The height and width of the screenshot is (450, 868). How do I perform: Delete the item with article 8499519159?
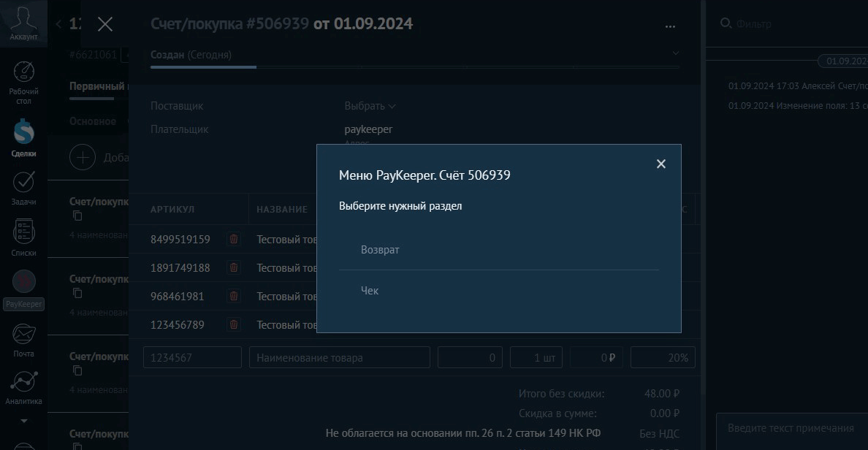tap(234, 240)
